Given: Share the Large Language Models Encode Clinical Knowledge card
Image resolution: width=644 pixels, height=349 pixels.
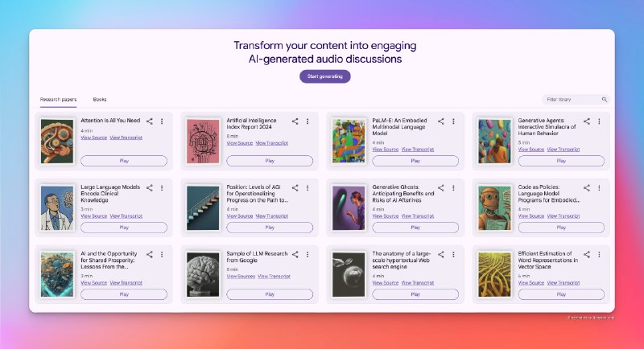Looking at the screenshot, I should (150, 188).
